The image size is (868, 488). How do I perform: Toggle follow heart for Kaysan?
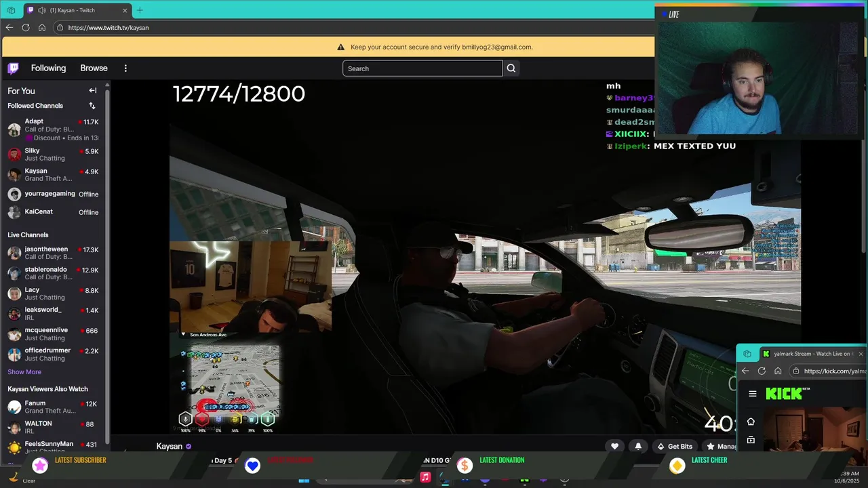[x=615, y=446]
